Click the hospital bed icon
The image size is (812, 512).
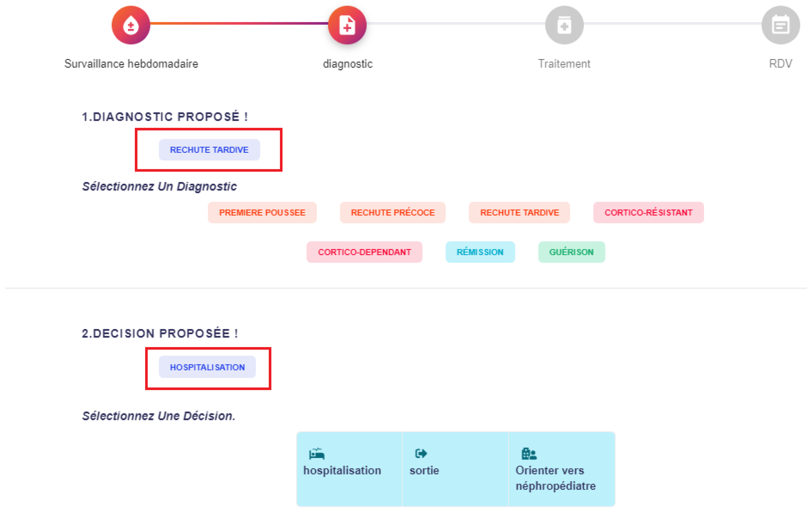317,454
